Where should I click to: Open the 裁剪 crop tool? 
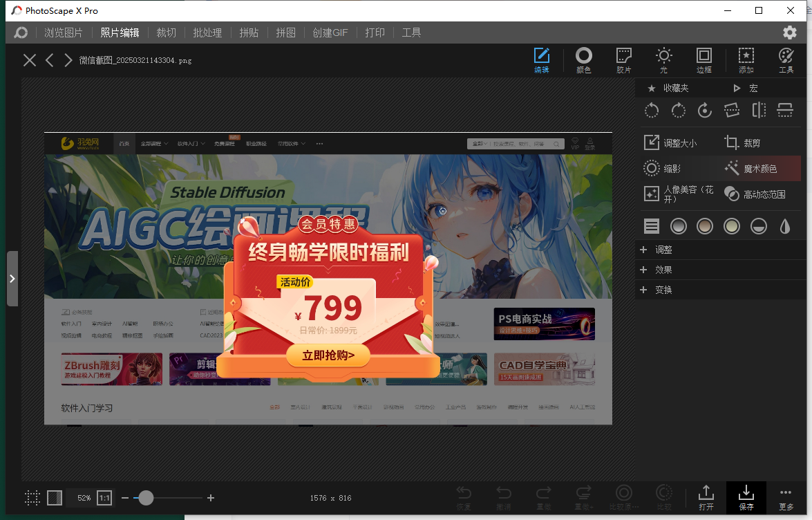click(x=743, y=143)
